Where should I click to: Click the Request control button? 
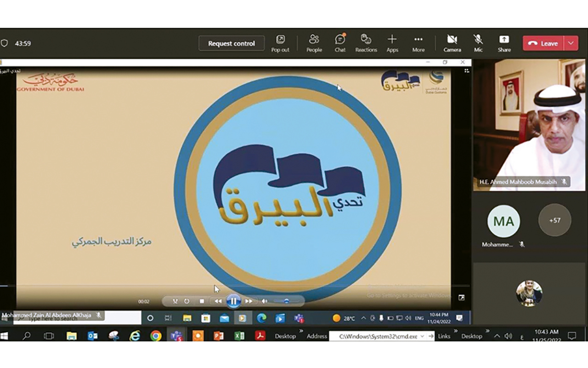click(x=232, y=43)
